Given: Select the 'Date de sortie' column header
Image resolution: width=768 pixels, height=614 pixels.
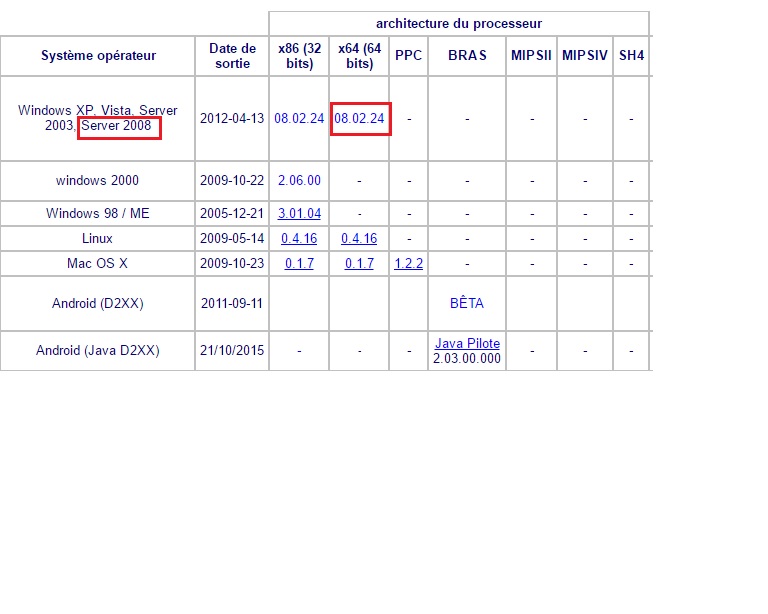Looking at the screenshot, I should pos(232,56).
